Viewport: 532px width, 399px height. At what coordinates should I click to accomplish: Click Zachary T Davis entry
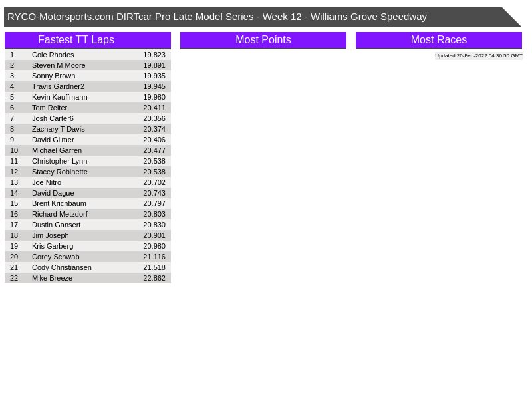point(58,129)
